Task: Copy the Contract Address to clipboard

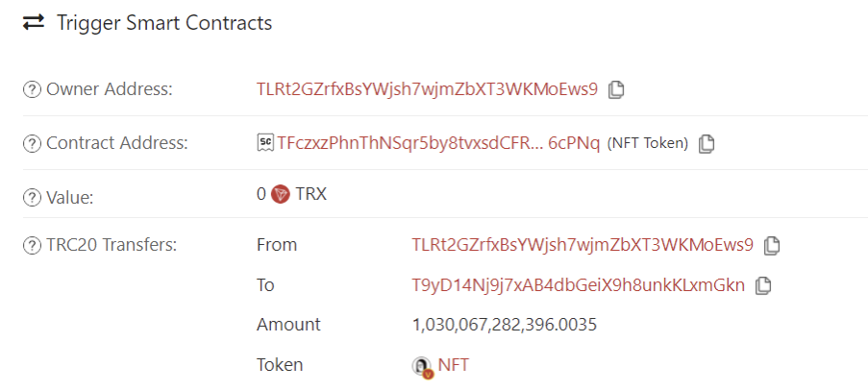Action: 706,144
